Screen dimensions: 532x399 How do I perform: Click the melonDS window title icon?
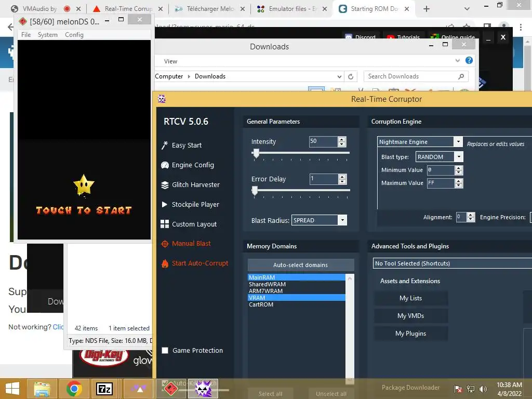(23, 21)
